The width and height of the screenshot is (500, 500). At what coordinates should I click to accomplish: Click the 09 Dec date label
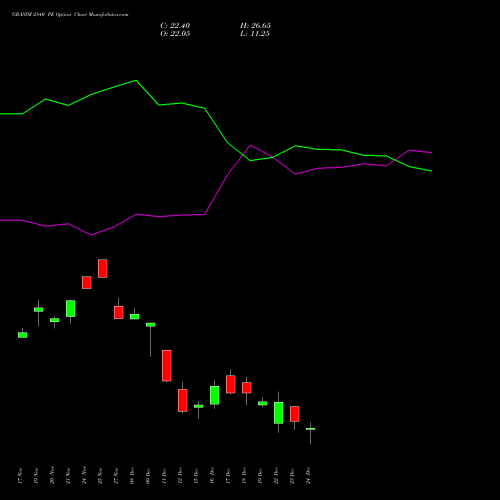coord(148,476)
